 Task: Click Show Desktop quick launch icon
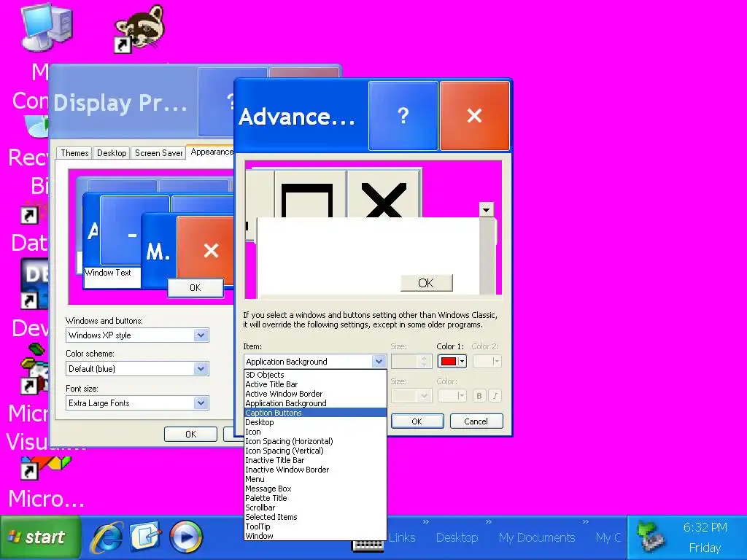point(146,537)
